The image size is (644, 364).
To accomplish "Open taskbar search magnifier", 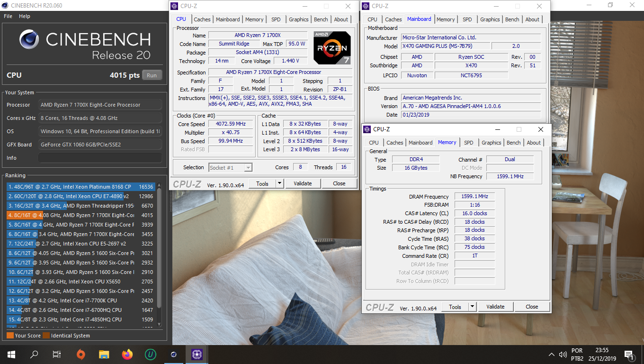I will 34,354.
